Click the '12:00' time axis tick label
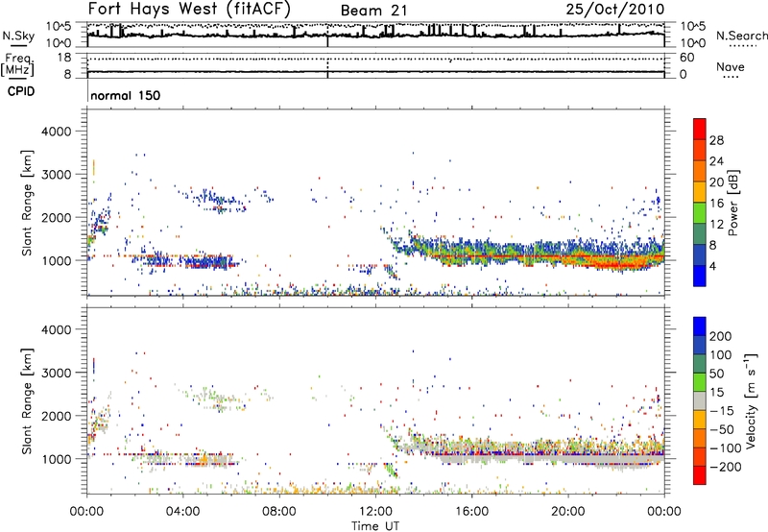 (x=375, y=512)
